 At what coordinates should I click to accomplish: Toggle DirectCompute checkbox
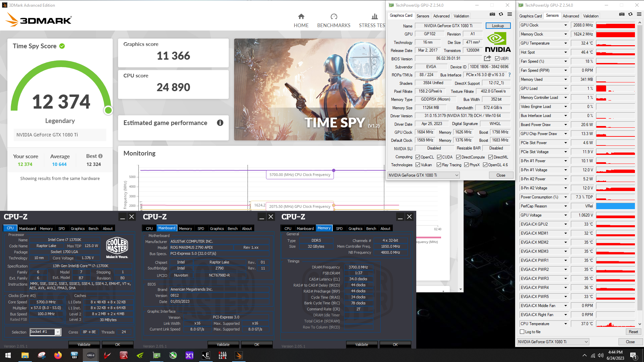[458, 157]
